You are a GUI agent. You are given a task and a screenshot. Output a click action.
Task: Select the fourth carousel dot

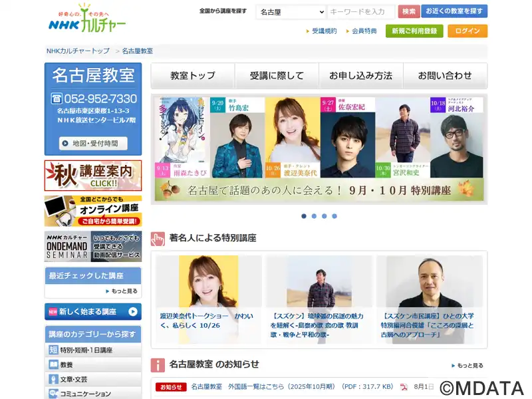[x=334, y=216]
